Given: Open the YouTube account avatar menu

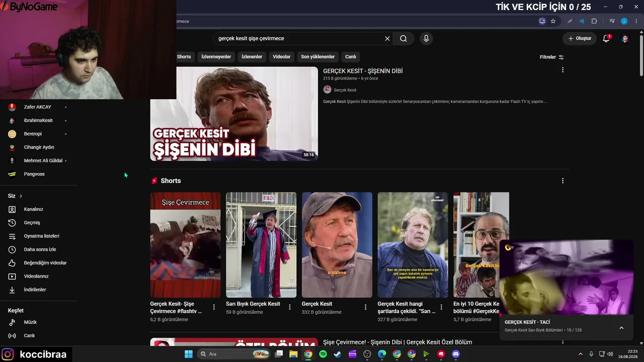Looking at the screenshot, I should [625, 39].
